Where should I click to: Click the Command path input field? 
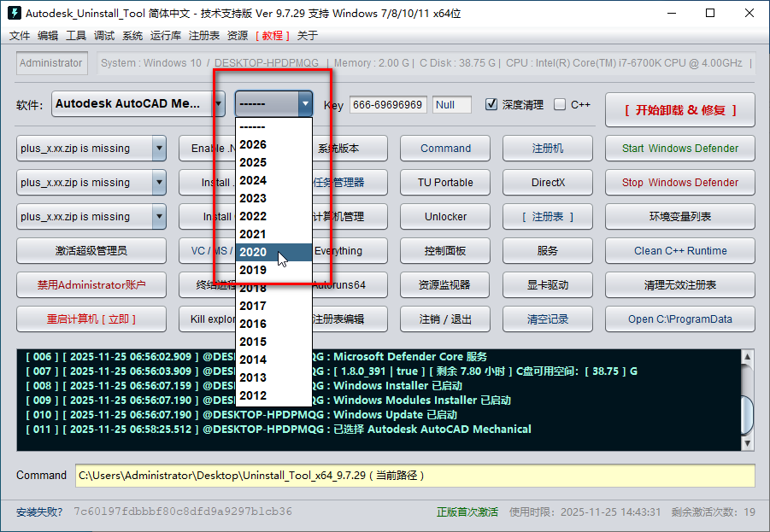[415, 476]
